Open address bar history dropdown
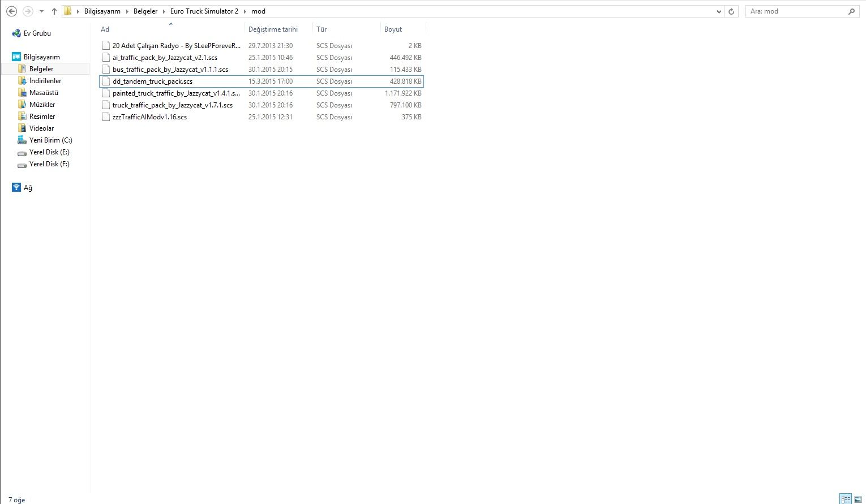This screenshot has height=504, width=866. point(719,11)
